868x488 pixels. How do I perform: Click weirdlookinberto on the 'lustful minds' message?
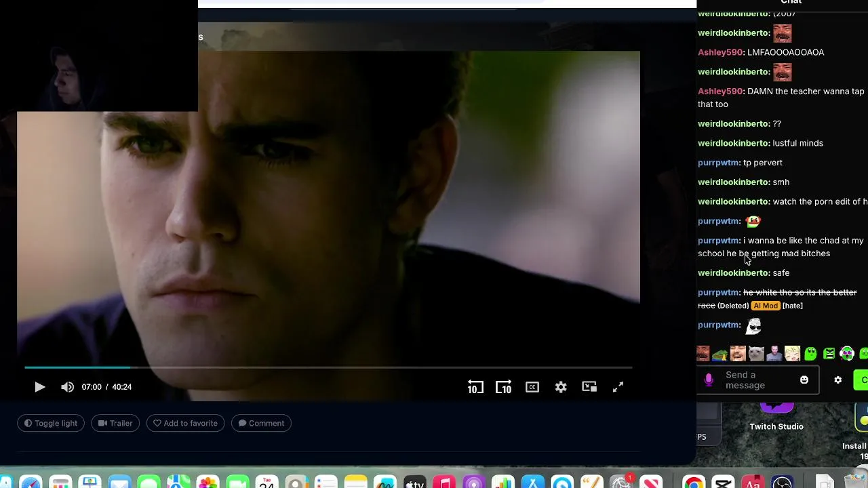[x=733, y=143]
